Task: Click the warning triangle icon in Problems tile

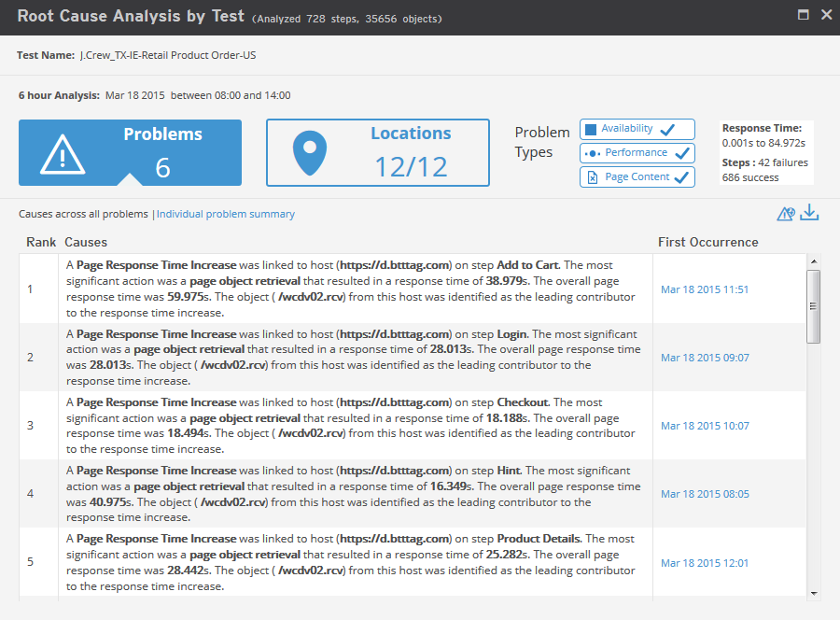Action: (63, 154)
